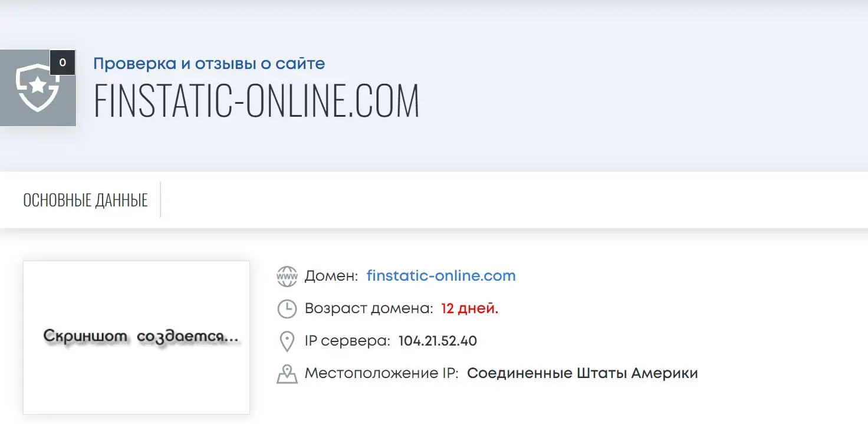Click the clock icon beside Возраст домена
Image resolution: width=868 pixels, height=424 pixels.
(x=287, y=308)
